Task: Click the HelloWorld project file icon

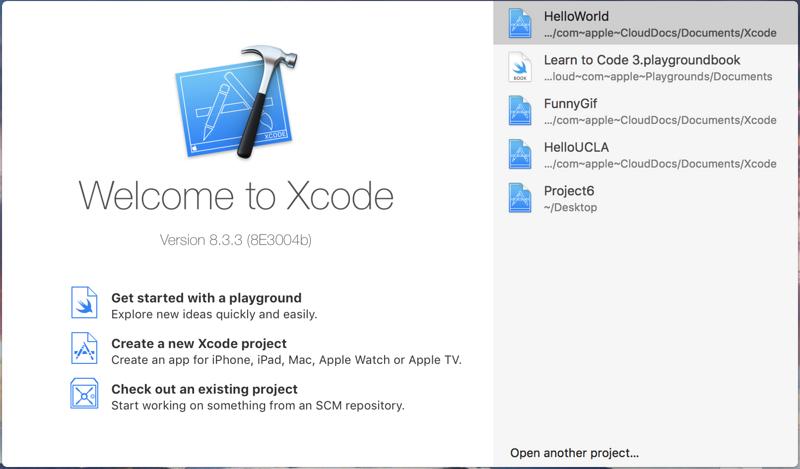Action: [x=520, y=23]
